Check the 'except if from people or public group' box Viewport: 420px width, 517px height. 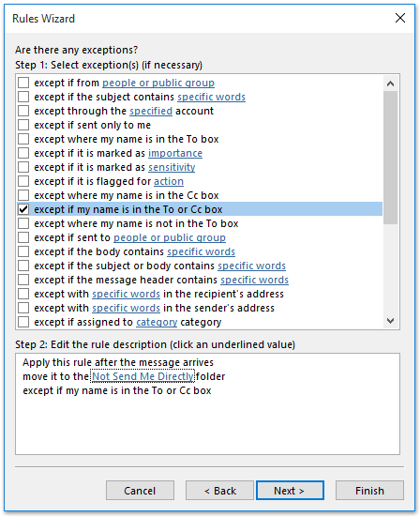(x=23, y=83)
